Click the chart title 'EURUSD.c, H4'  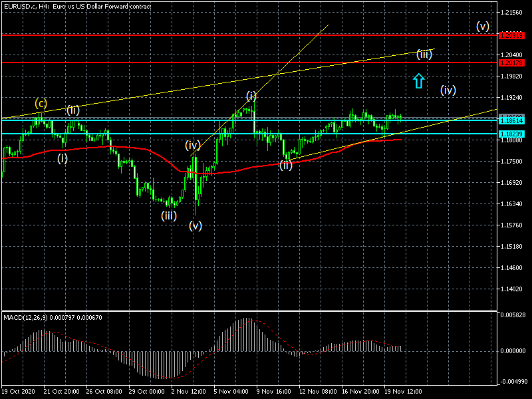point(26,6)
